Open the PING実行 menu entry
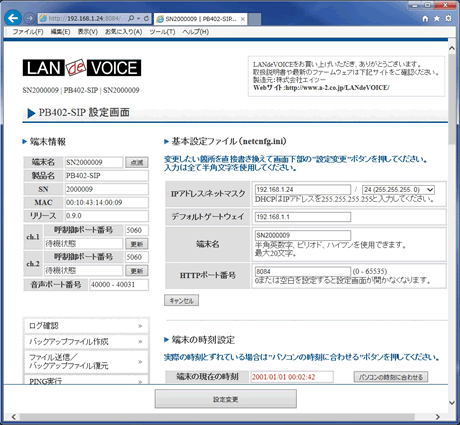 [86, 380]
